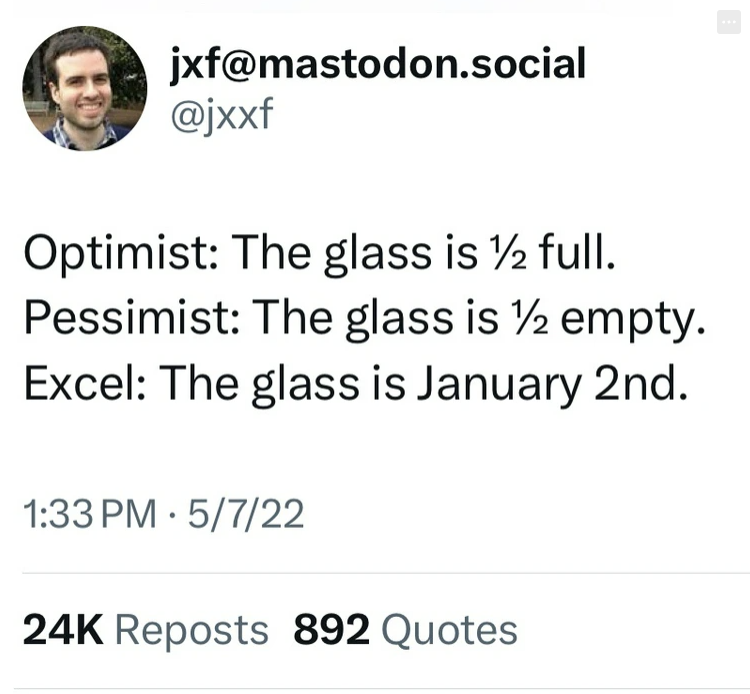750x694 pixels.
Task: Open the more options ellipsis icon
Action: point(728,23)
